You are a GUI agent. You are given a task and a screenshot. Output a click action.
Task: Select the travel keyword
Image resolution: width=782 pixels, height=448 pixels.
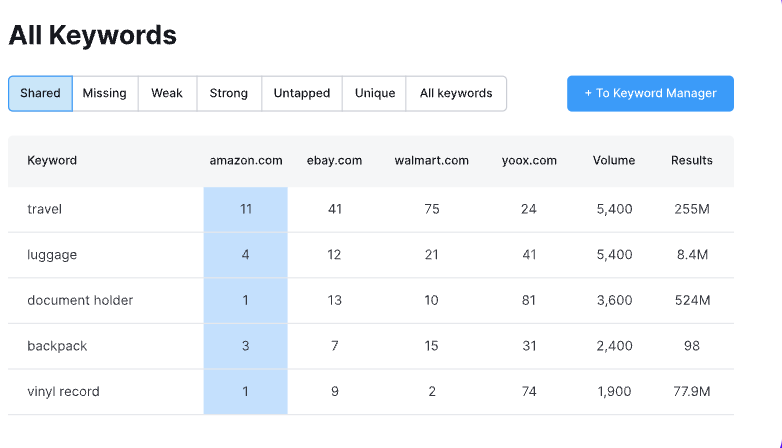[x=44, y=209]
